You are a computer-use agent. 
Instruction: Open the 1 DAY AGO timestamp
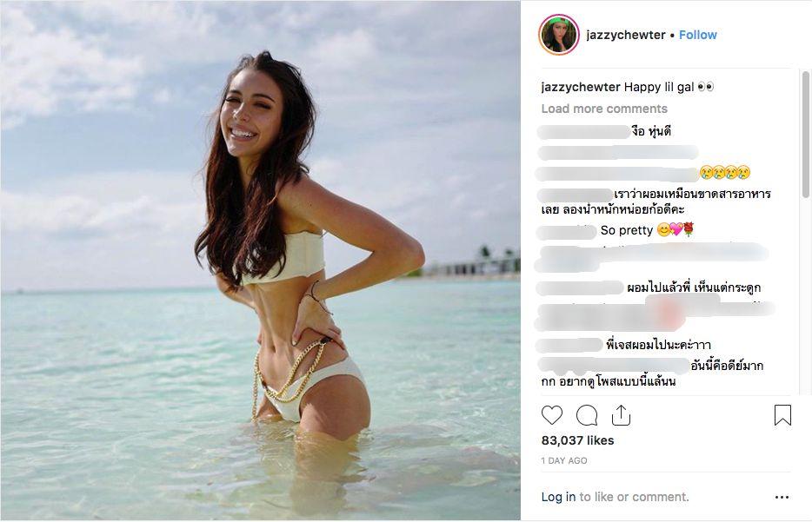click(563, 460)
